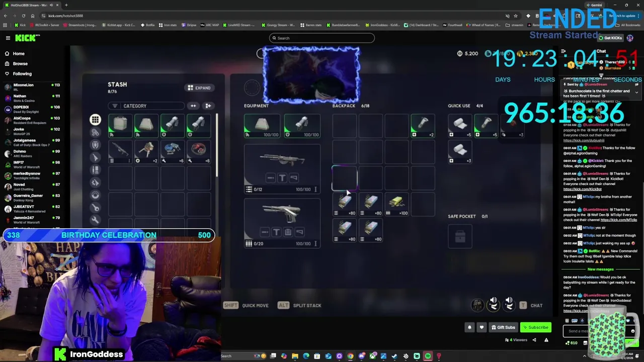Open File Explorer in the taskbar

[295, 356]
